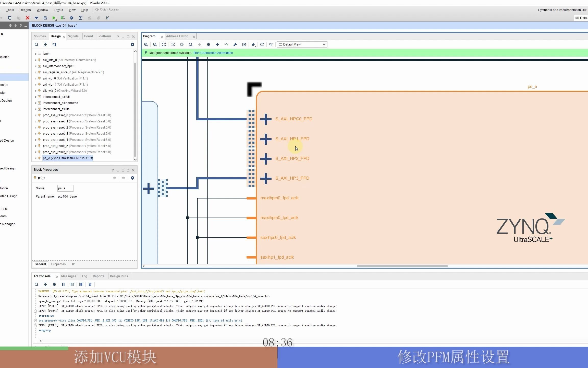
Task: Expand the Nets tree node
Action: click(35, 54)
